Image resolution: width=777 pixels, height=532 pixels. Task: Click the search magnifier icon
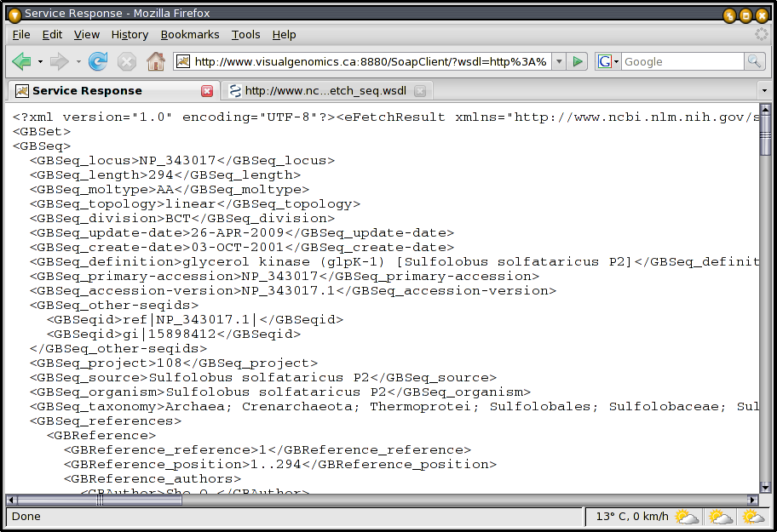pyautogui.click(x=755, y=61)
